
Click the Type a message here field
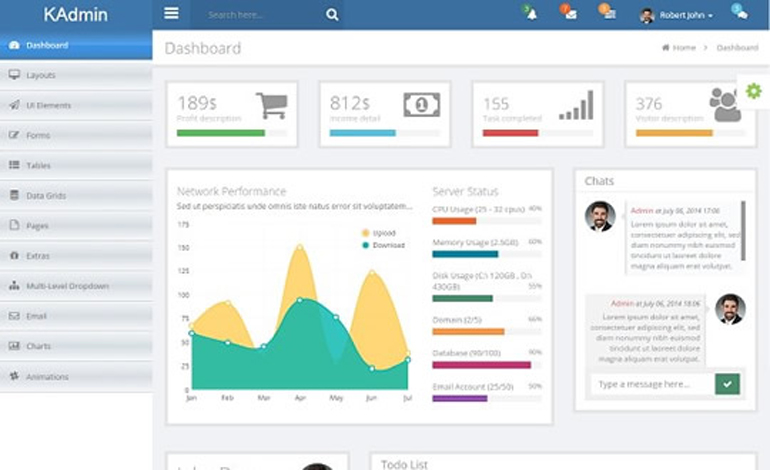653,384
